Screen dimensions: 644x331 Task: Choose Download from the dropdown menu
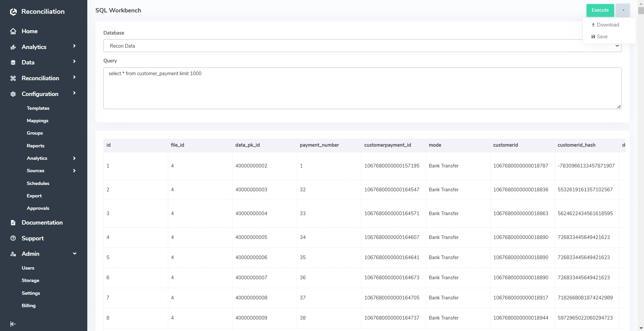[608, 25]
